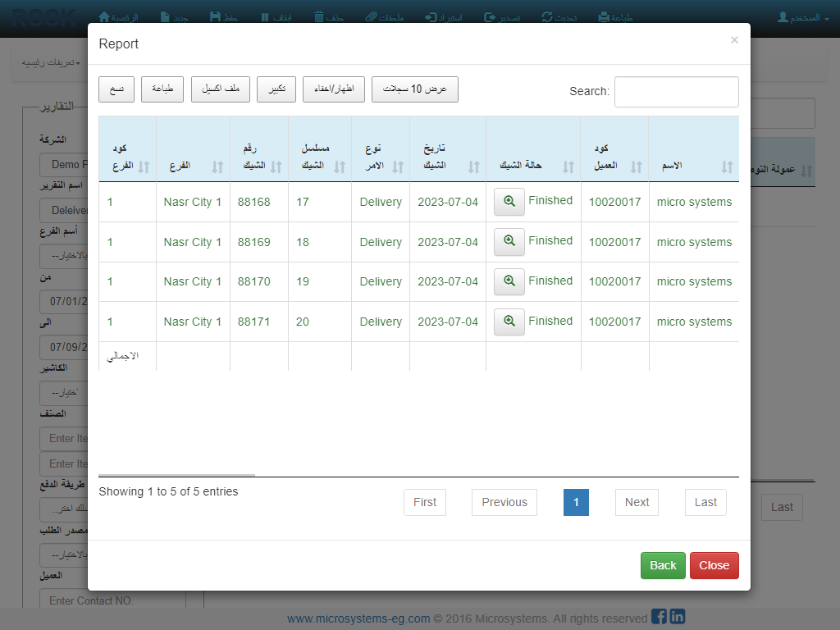840x630 pixels.
Task: Click magnifier icon in the 88168 cheque row
Action: click(x=509, y=202)
